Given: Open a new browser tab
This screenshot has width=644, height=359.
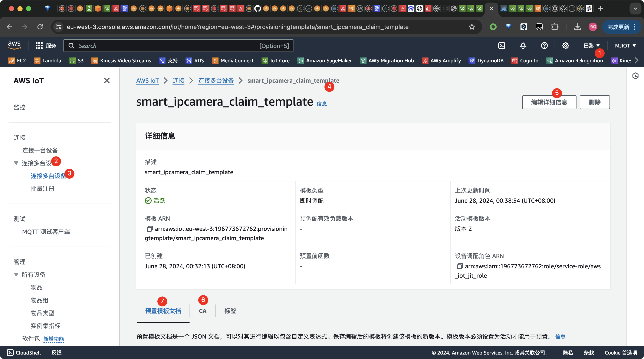Looking at the screenshot, I should pos(600,9).
